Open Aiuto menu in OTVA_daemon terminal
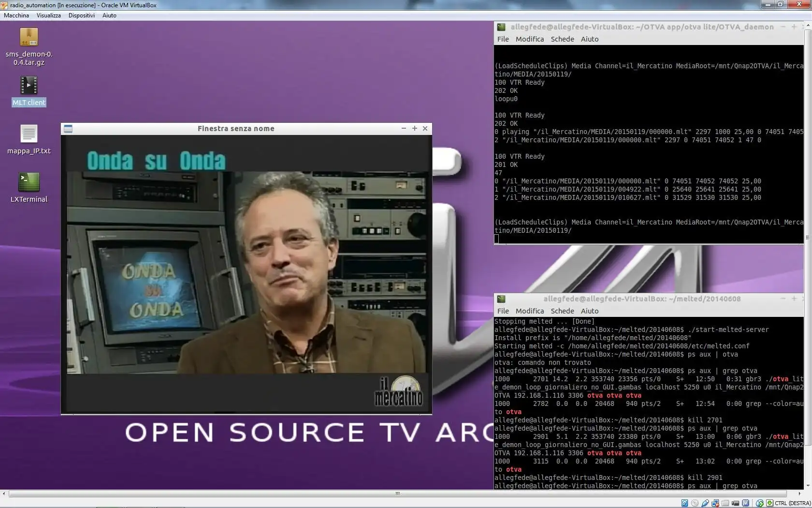The height and width of the screenshot is (508, 812). 590,39
